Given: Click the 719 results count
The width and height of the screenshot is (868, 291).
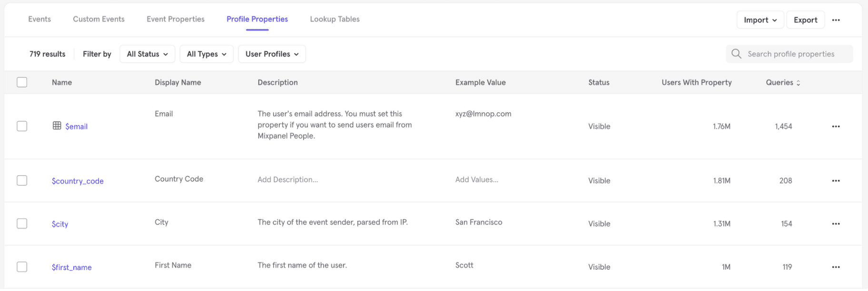Looking at the screenshot, I should coord(47,54).
